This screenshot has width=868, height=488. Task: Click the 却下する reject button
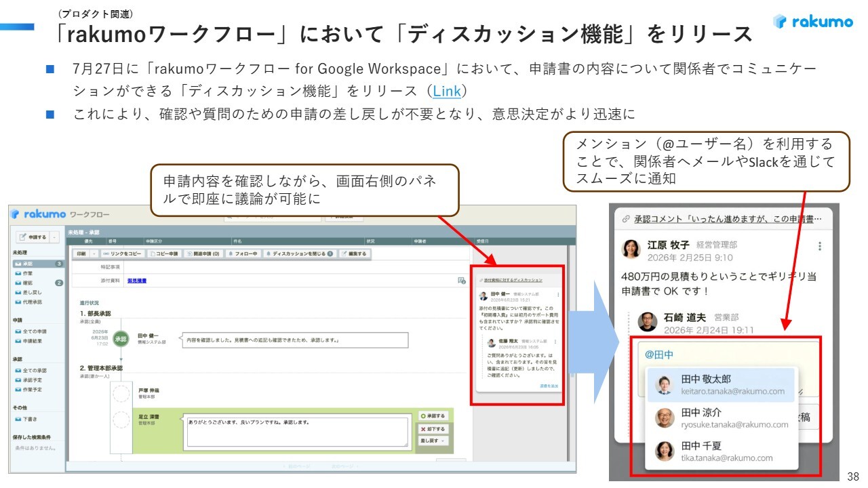[x=433, y=429]
